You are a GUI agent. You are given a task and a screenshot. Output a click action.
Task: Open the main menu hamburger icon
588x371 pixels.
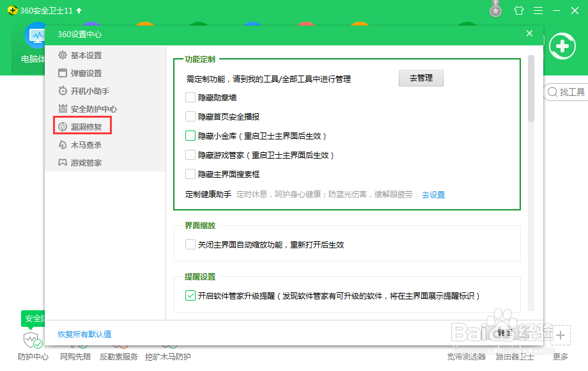click(538, 10)
